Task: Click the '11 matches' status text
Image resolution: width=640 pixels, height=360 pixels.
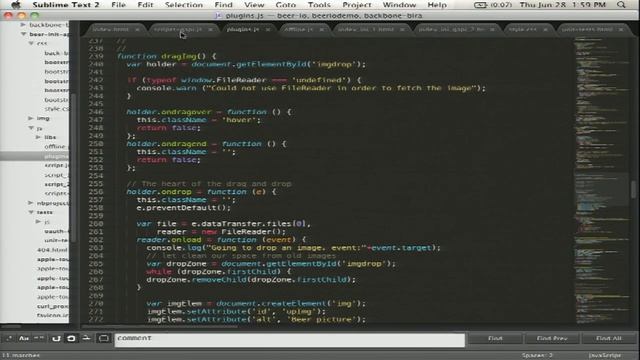Action: click(x=21, y=356)
